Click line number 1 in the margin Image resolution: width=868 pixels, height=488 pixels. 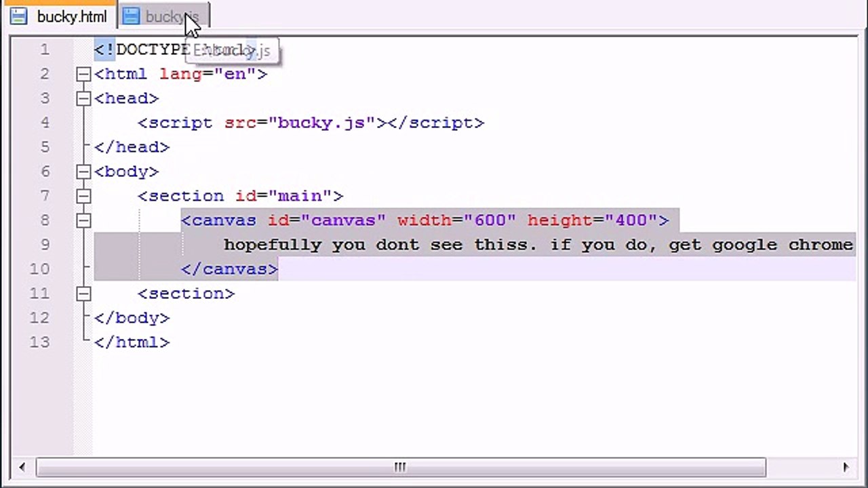(x=45, y=49)
